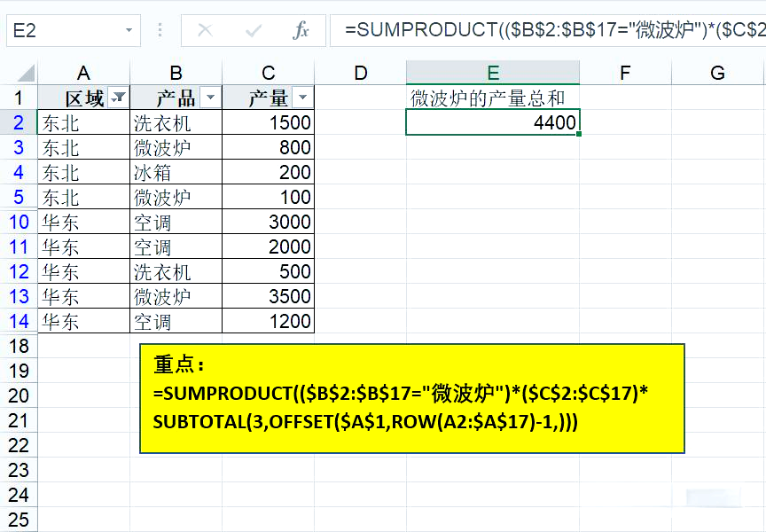Viewport: 766px width, 532px height.
Task: Open Insert Function fx icon
Action: (x=301, y=30)
